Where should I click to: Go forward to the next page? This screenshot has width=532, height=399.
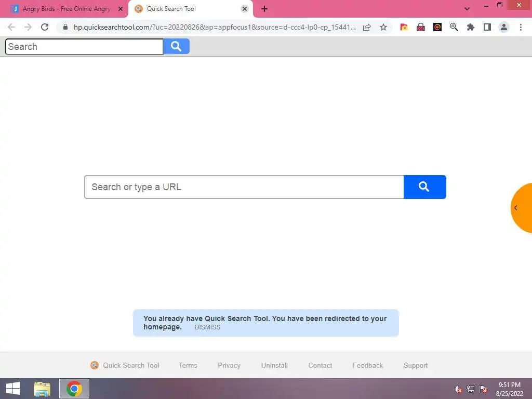28,27
